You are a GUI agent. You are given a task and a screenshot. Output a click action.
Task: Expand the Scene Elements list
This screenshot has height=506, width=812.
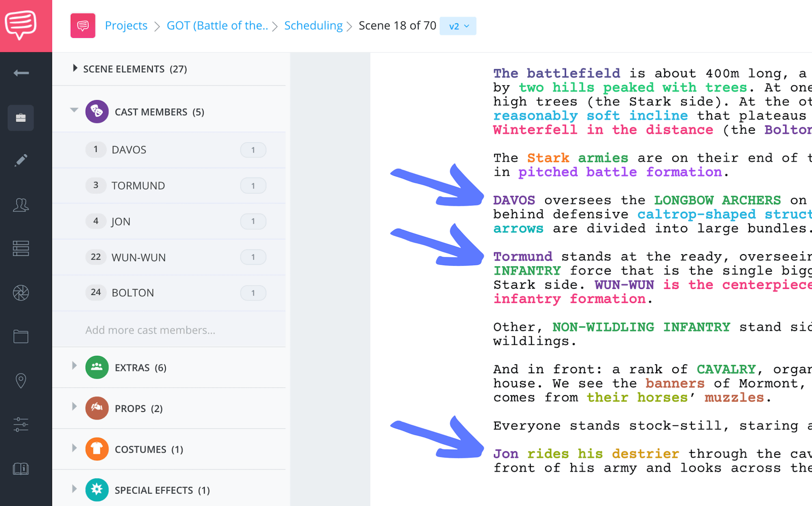75,68
